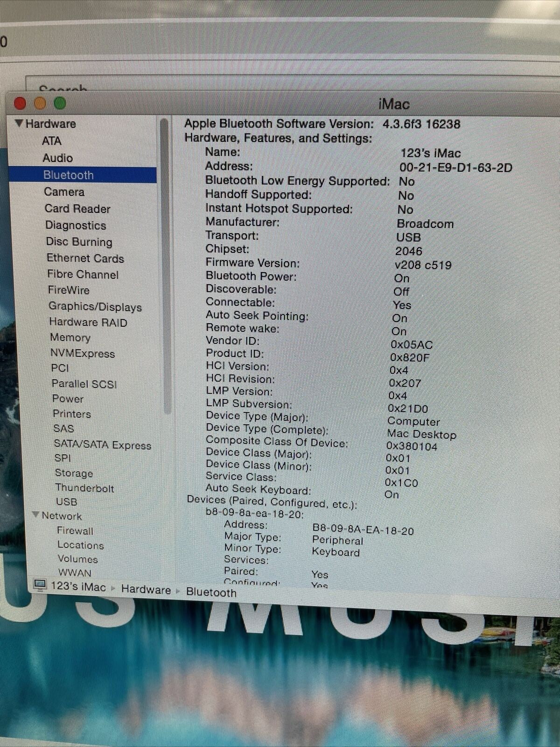Click 123's iMac in path bar
Screen dimensions: 560x747
[78, 586]
